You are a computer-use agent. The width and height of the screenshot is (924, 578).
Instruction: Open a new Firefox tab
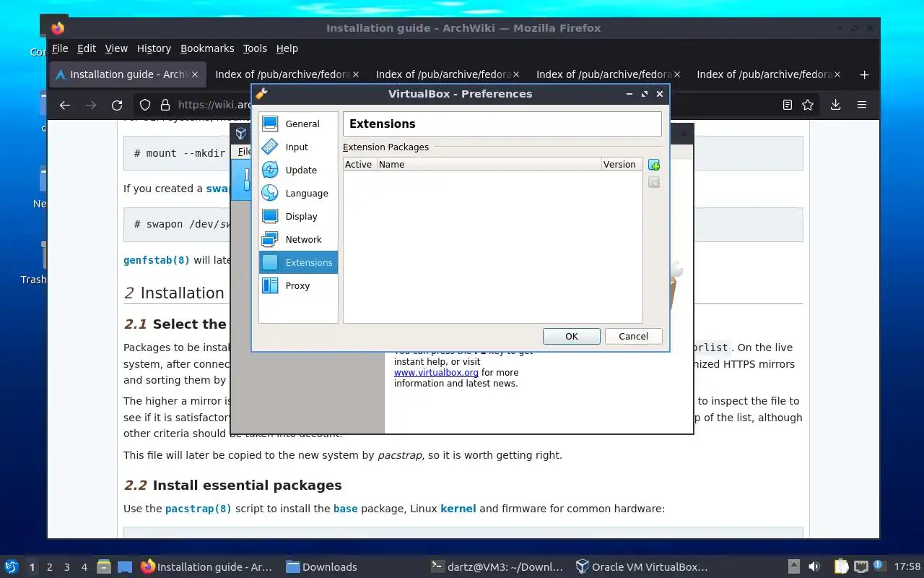point(864,74)
